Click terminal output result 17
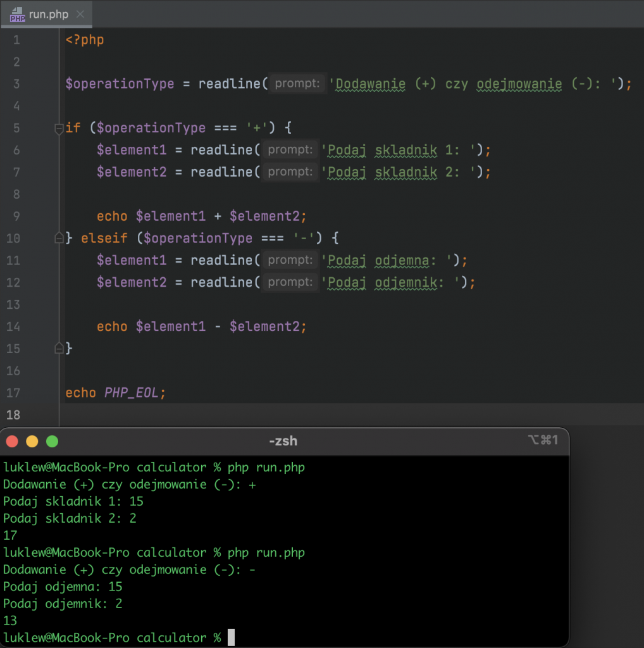The height and width of the screenshot is (648, 644). [x=10, y=535]
